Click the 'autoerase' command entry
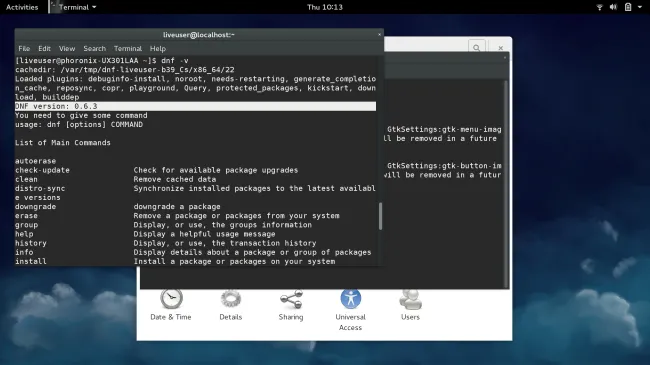 [36, 161]
